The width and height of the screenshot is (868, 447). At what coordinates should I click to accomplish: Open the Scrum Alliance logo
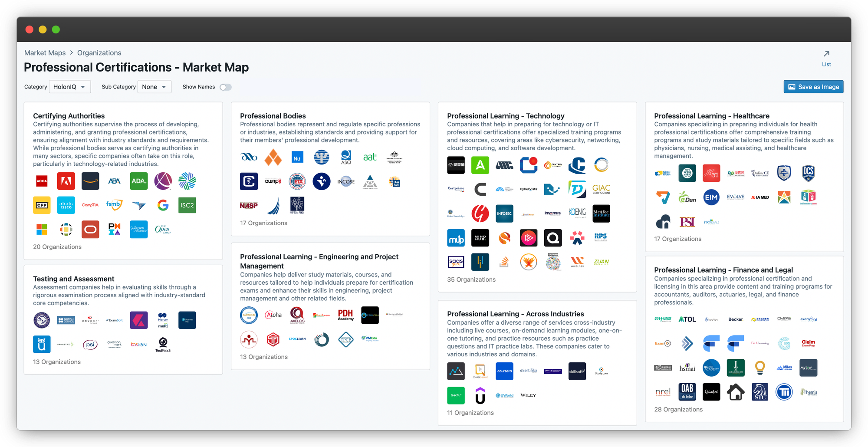coord(139,230)
